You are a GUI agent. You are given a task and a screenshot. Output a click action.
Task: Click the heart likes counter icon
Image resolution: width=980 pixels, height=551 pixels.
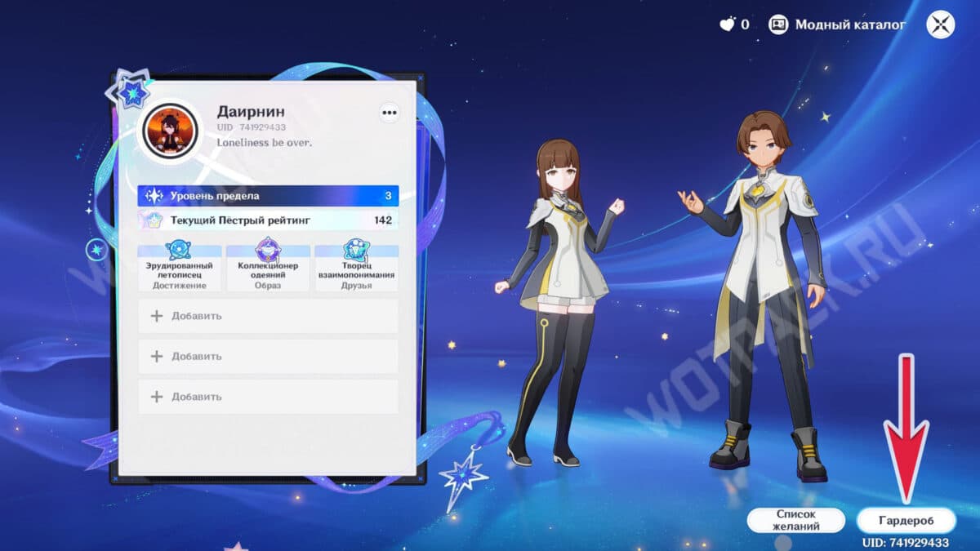[727, 24]
